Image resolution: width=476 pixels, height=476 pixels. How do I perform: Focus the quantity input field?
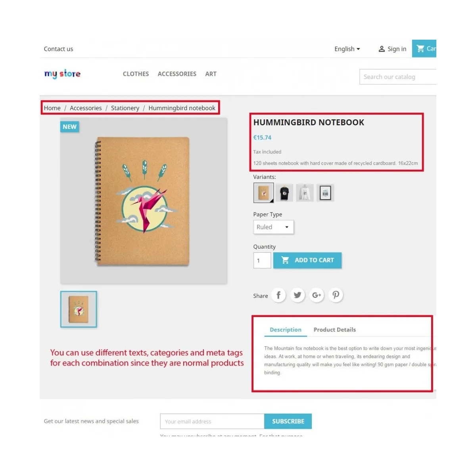point(262,260)
